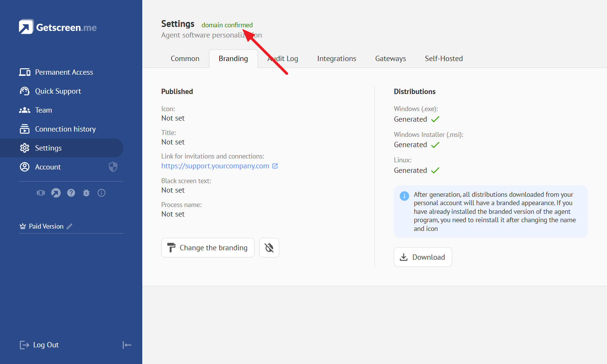The width and height of the screenshot is (607, 364).
Task: Click the bug report icon in sidebar
Action: [86, 193]
